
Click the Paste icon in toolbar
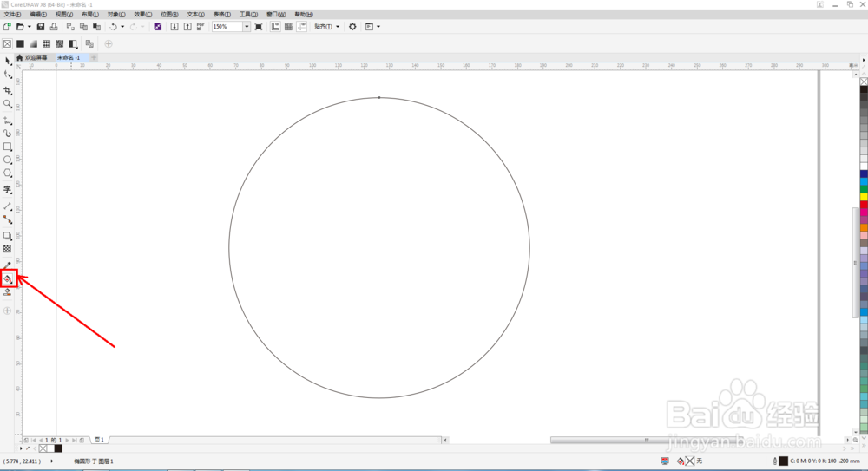point(97,27)
